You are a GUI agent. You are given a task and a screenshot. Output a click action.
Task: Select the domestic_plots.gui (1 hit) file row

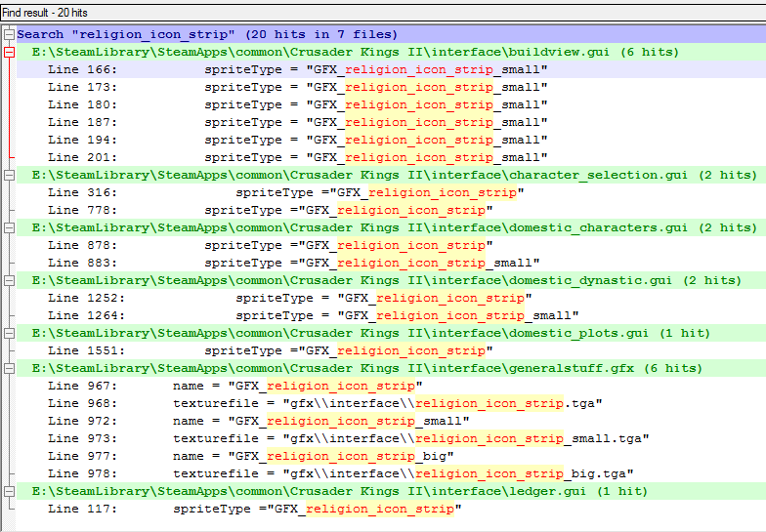tap(391, 334)
